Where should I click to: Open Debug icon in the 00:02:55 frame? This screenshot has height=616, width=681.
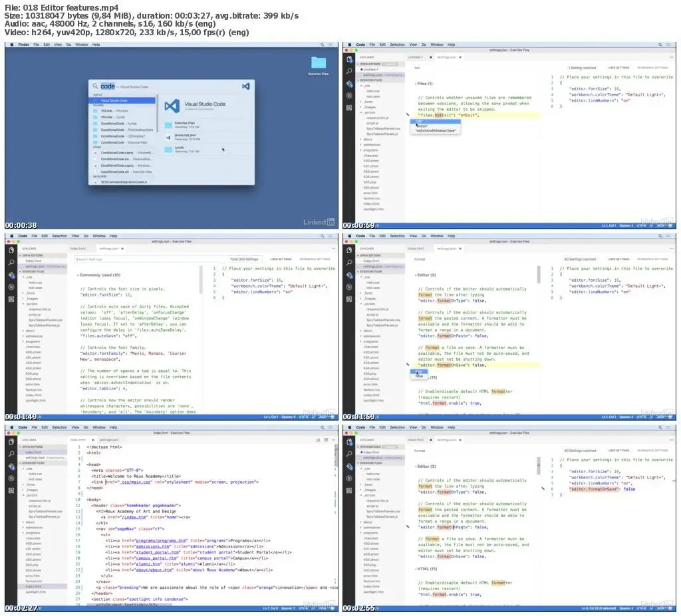click(349, 478)
